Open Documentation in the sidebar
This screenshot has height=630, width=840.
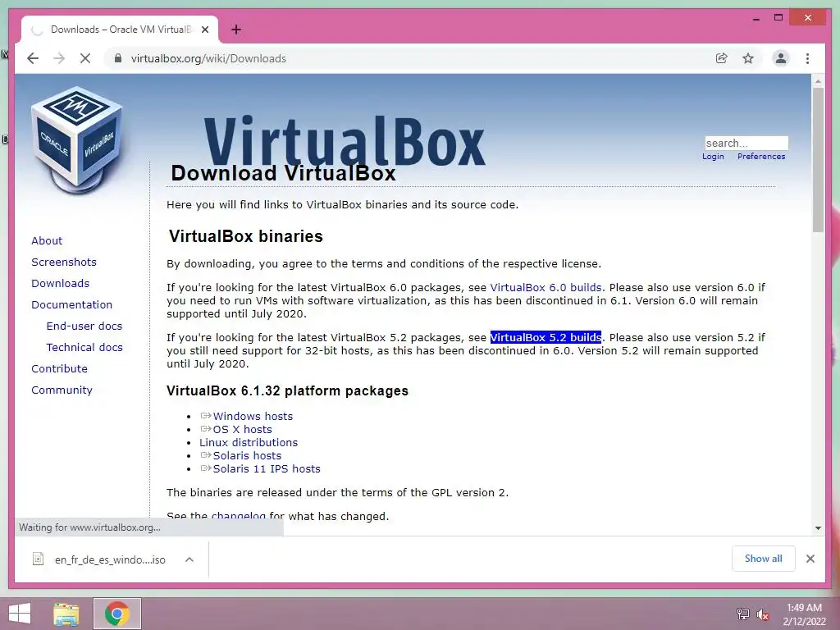(x=72, y=305)
